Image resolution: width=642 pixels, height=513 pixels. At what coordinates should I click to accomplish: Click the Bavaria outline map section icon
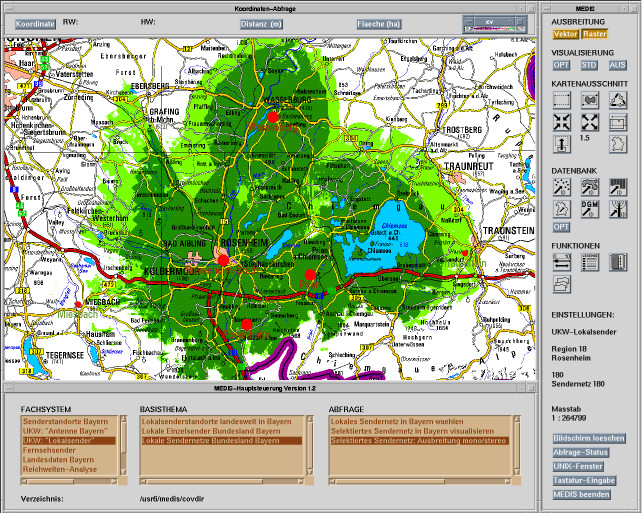(618, 144)
